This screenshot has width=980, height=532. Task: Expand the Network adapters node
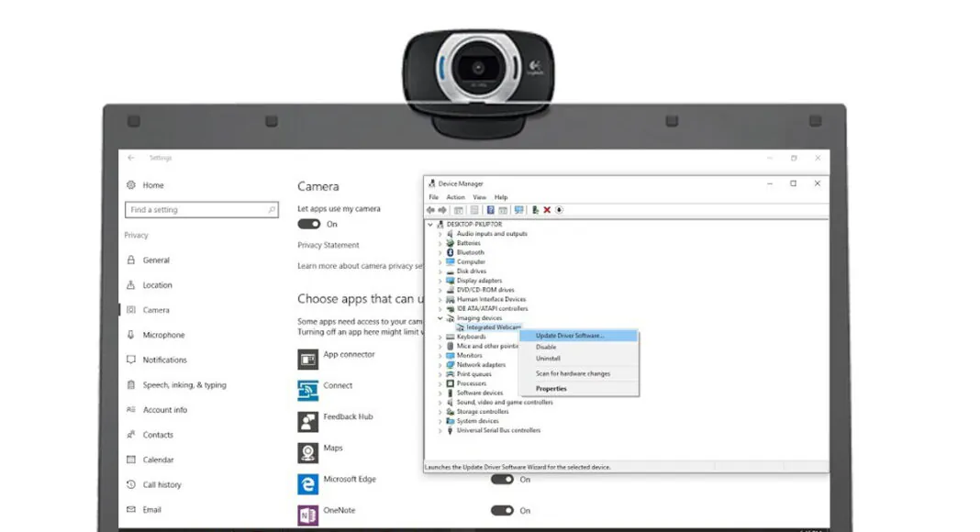pyautogui.click(x=440, y=365)
